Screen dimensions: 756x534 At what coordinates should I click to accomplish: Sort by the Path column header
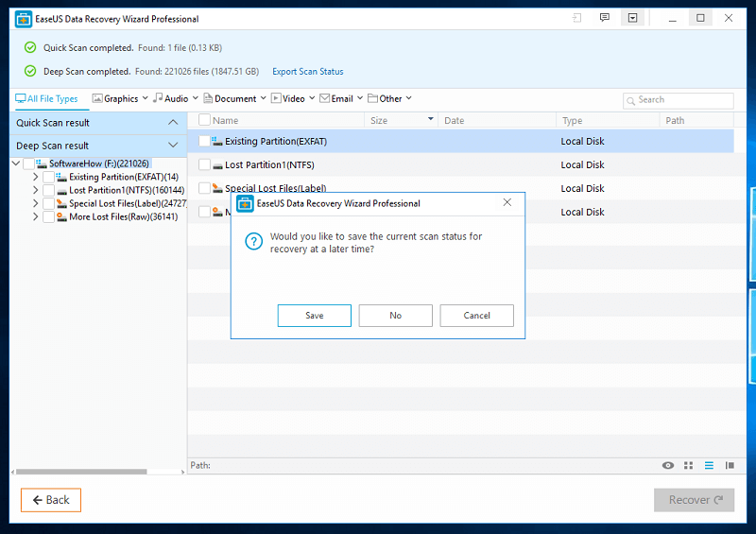696,120
